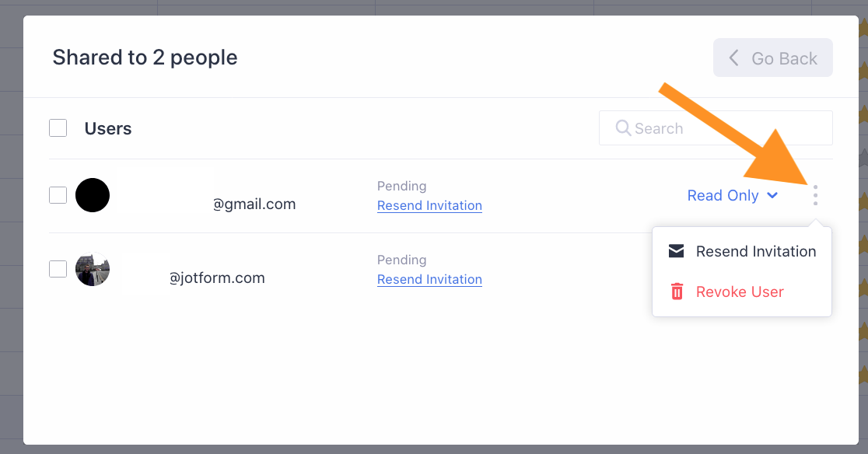
Task: Click the back chevron arrow icon
Action: [x=733, y=58]
